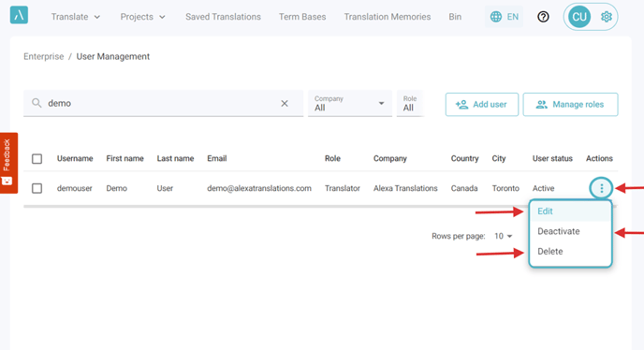Click the CU user avatar
The image size is (644, 350).
579,17
